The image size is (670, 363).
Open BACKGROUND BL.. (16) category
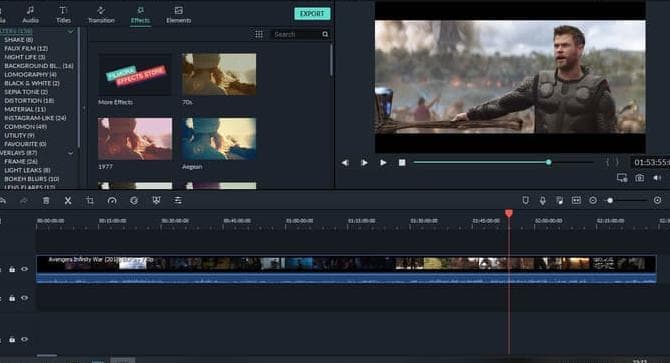39,66
